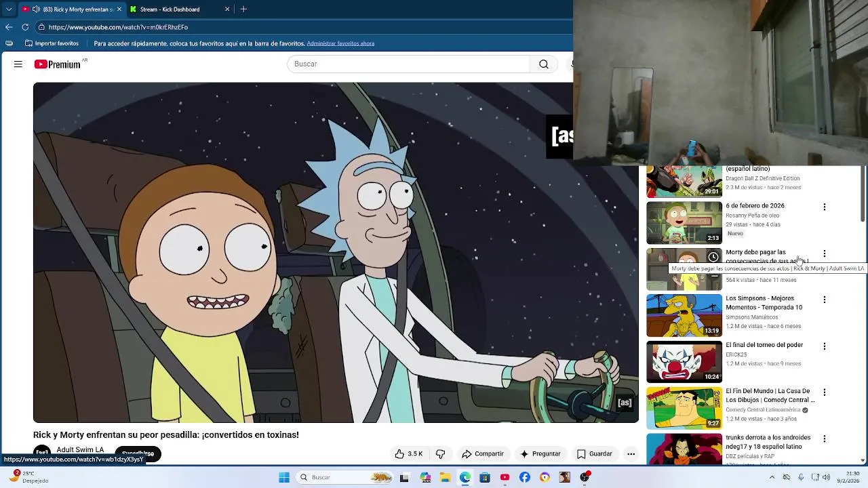The width and height of the screenshot is (868, 488).
Task: Share the video with Compartir
Action: (x=482, y=454)
